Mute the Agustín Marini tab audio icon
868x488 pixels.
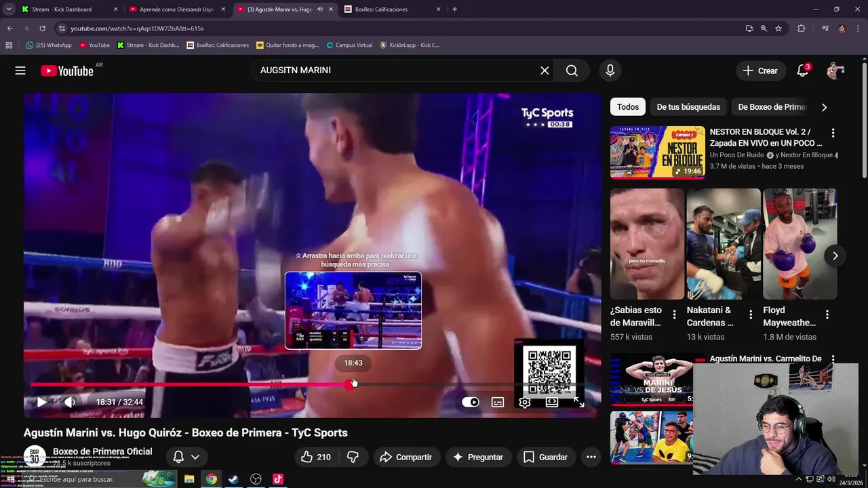coord(320,9)
